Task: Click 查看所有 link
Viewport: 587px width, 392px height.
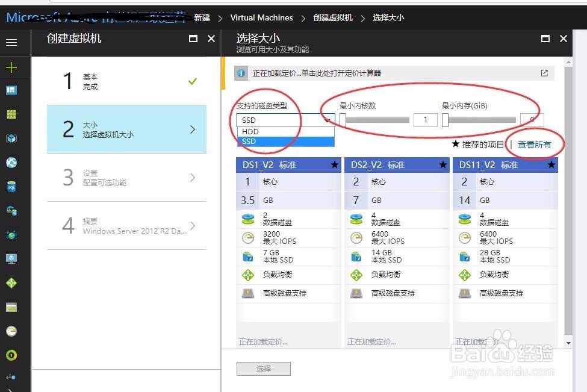Action: (534, 145)
